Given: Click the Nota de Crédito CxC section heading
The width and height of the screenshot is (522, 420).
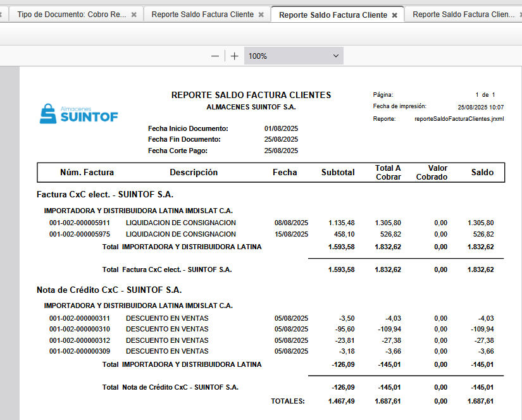Looking at the screenshot, I should pos(109,290).
